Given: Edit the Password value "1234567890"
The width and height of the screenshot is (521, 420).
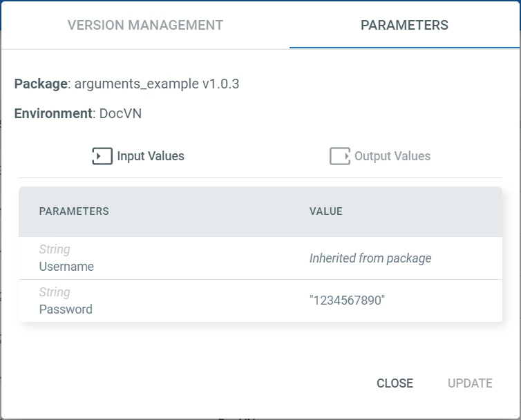Looking at the screenshot, I should [x=347, y=300].
